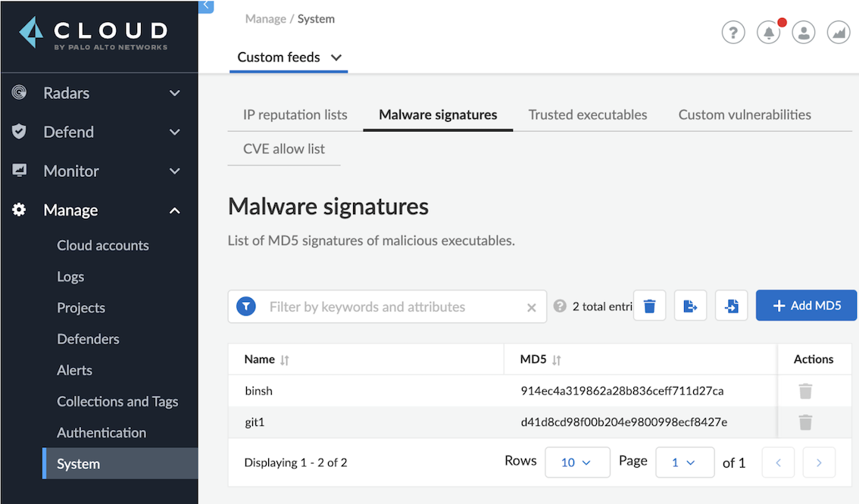
Task: Collapse the left sidebar panel arrow
Action: pos(206,5)
